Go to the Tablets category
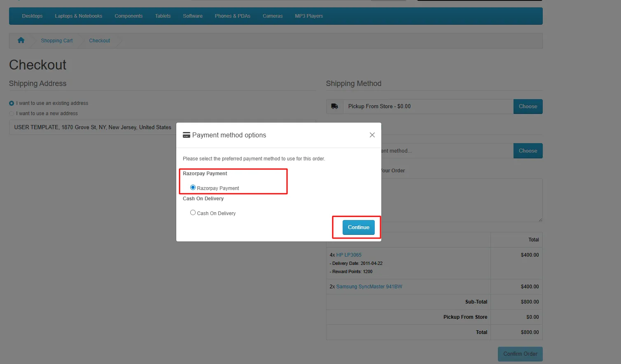Screen dimensions: 621x364 163,16
